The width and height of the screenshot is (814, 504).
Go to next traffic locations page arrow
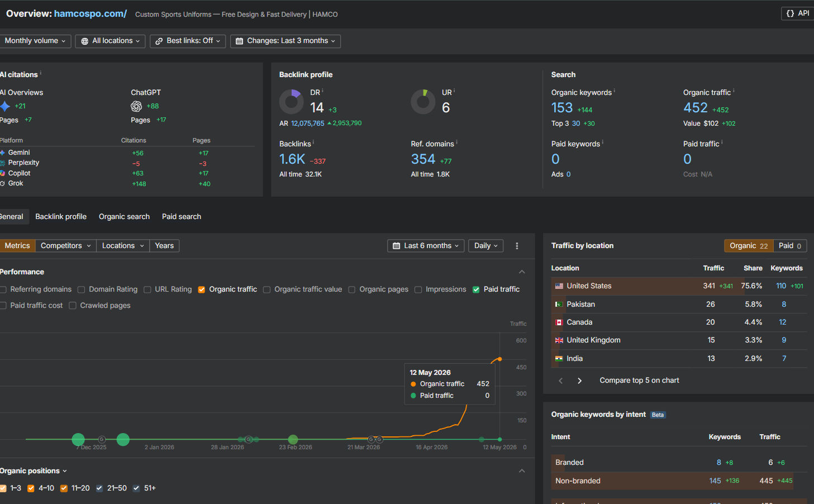pyautogui.click(x=579, y=381)
